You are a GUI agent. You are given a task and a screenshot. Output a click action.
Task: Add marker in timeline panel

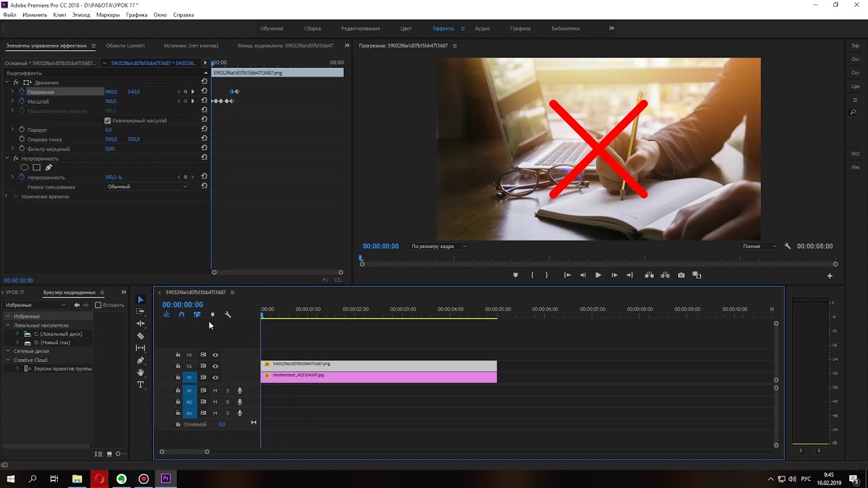212,314
